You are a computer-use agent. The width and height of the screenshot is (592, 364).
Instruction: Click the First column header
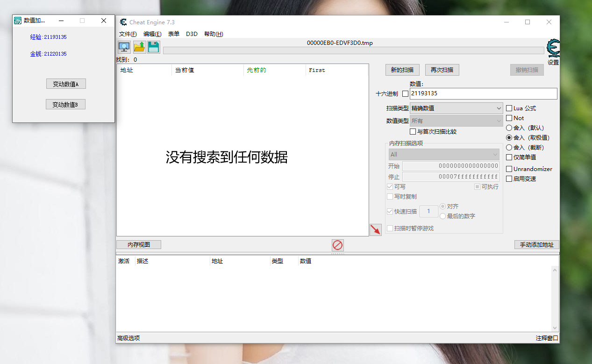(337, 70)
